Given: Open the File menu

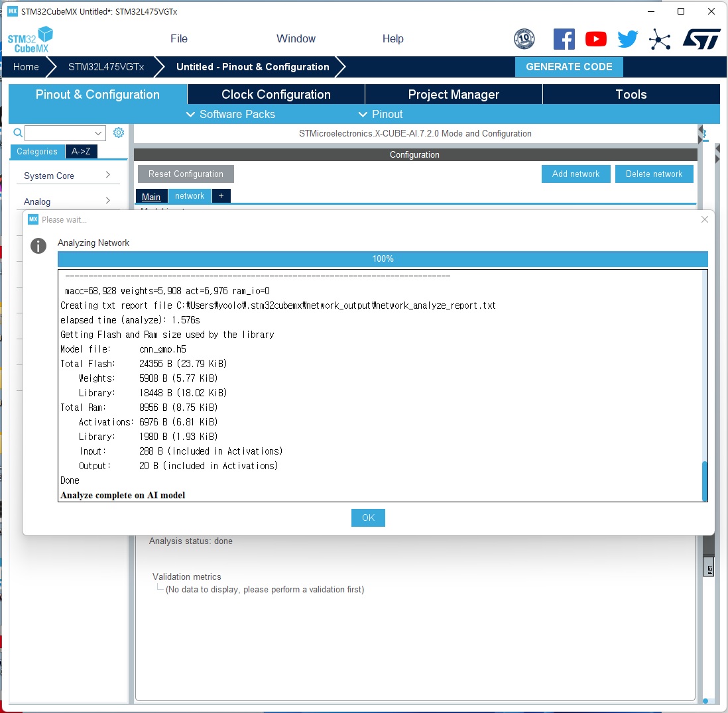Looking at the screenshot, I should pos(179,38).
